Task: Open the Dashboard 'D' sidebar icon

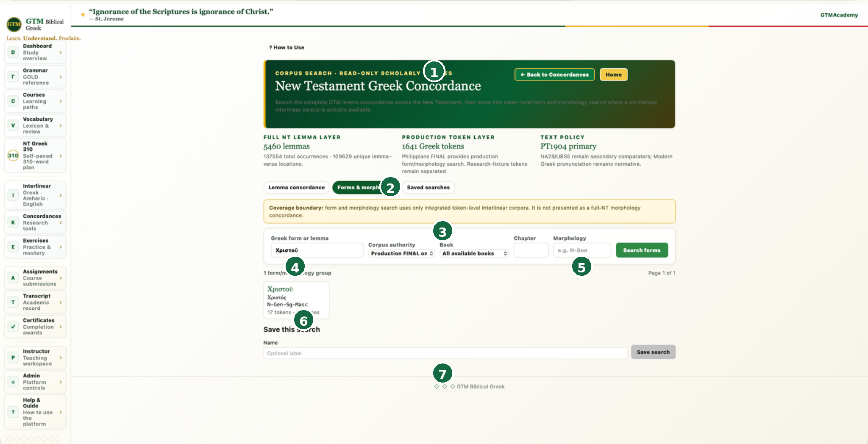Action: (x=13, y=53)
